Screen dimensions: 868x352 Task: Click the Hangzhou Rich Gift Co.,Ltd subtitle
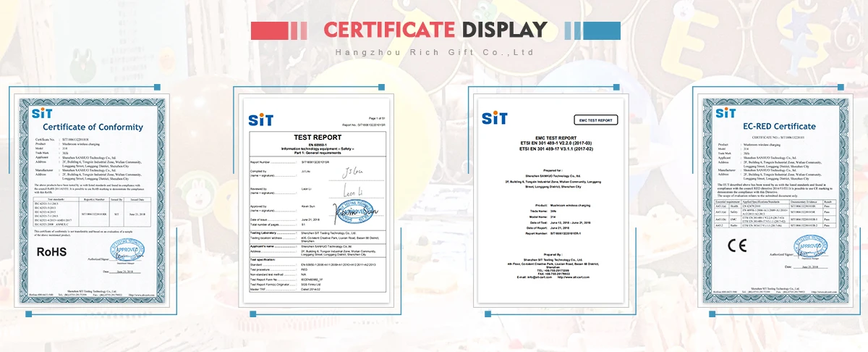[435, 52]
